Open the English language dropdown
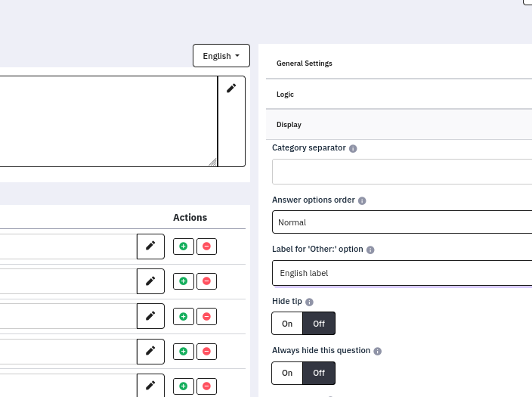This screenshot has height=397, width=532. point(221,56)
